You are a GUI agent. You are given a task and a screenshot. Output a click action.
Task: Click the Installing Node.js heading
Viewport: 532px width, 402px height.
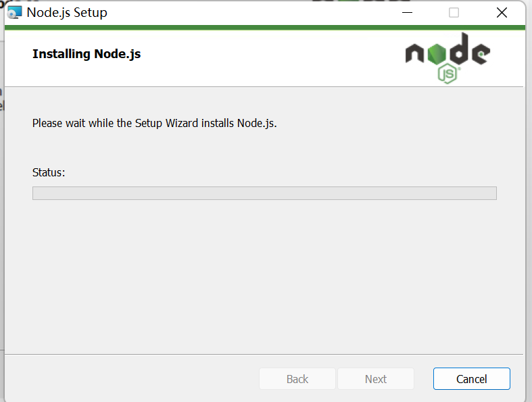point(87,54)
